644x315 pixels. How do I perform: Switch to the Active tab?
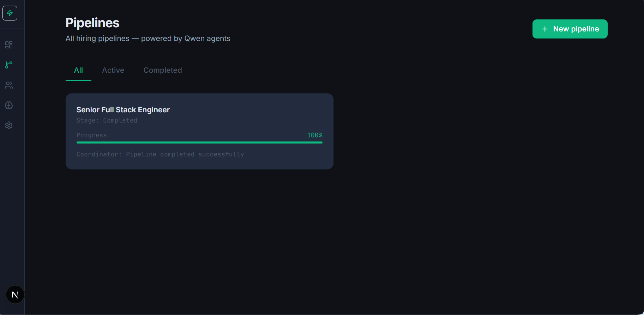(113, 70)
